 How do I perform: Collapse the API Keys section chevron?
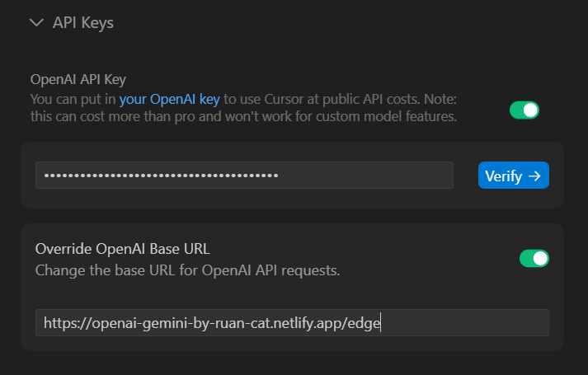36,23
